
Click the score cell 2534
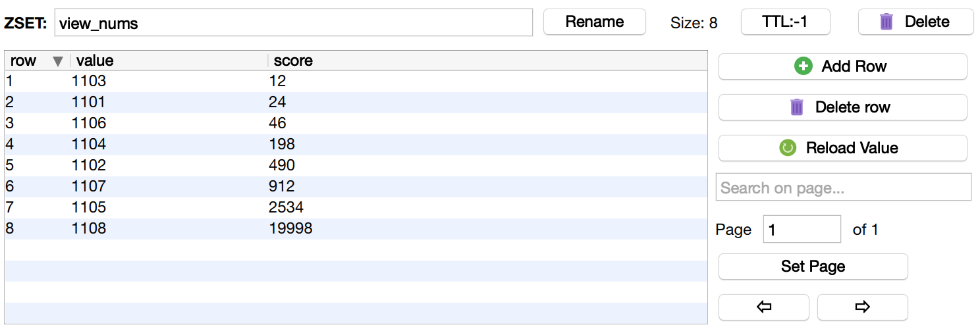pos(286,207)
